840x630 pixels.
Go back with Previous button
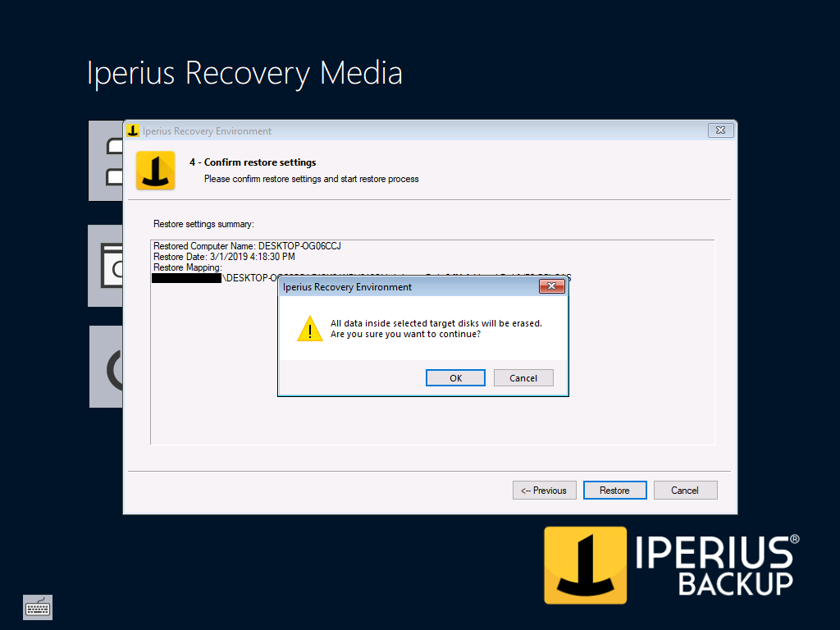click(545, 491)
